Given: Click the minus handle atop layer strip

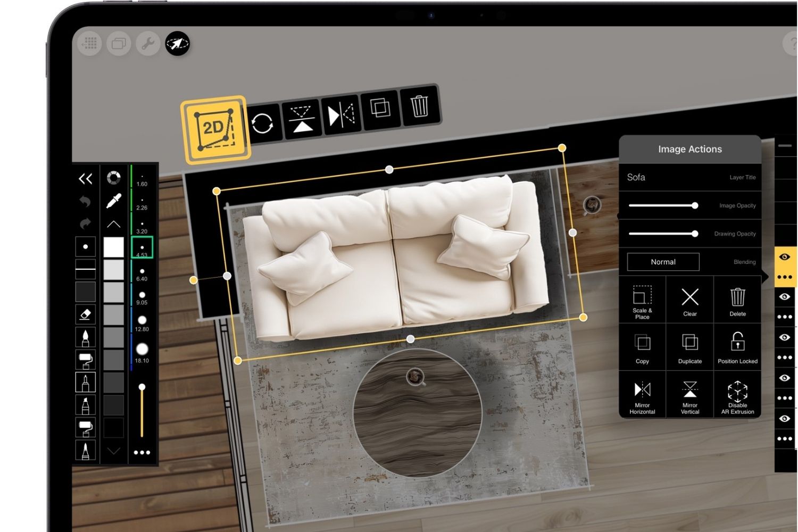Looking at the screenshot, I should pos(785,146).
